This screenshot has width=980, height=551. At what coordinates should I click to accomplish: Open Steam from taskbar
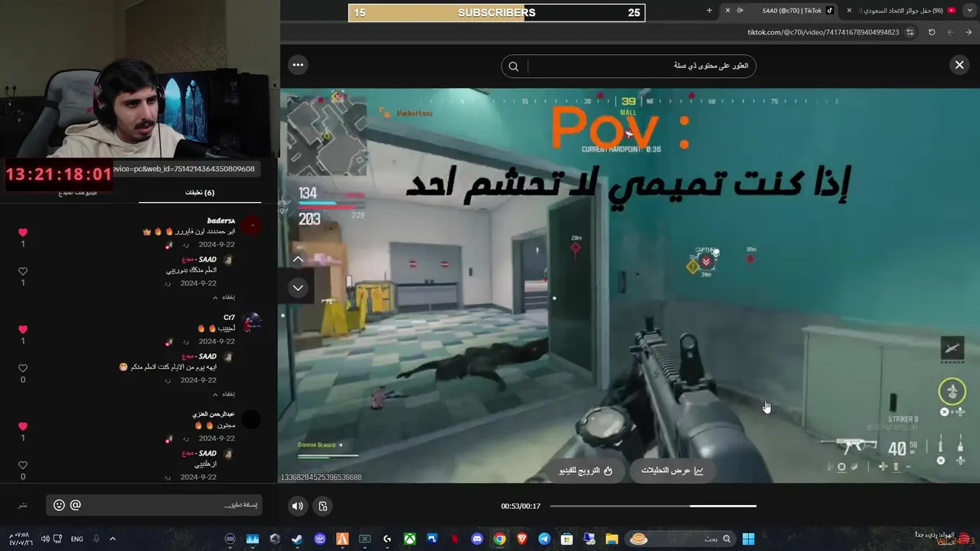[297, 539]
